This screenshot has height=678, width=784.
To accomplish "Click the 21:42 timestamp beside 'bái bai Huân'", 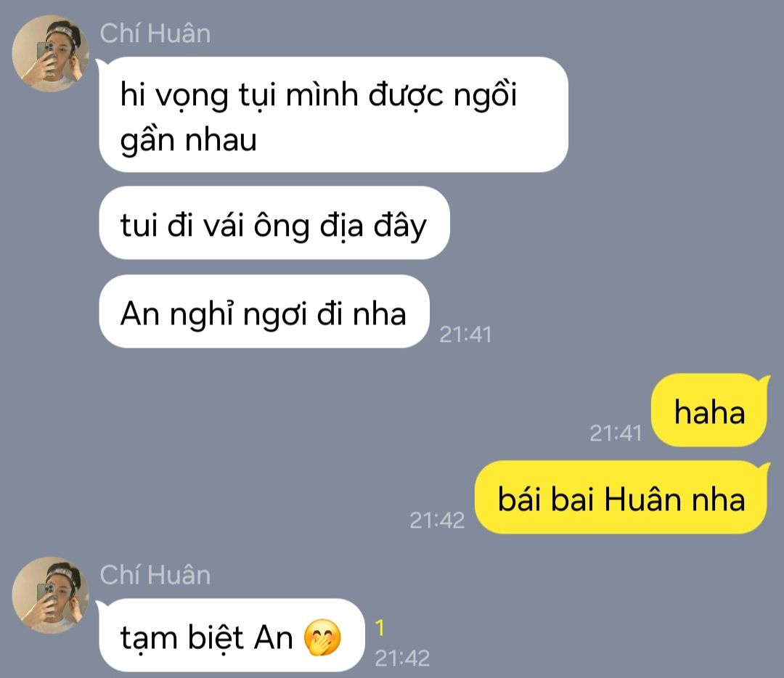I will pos(437,520).
